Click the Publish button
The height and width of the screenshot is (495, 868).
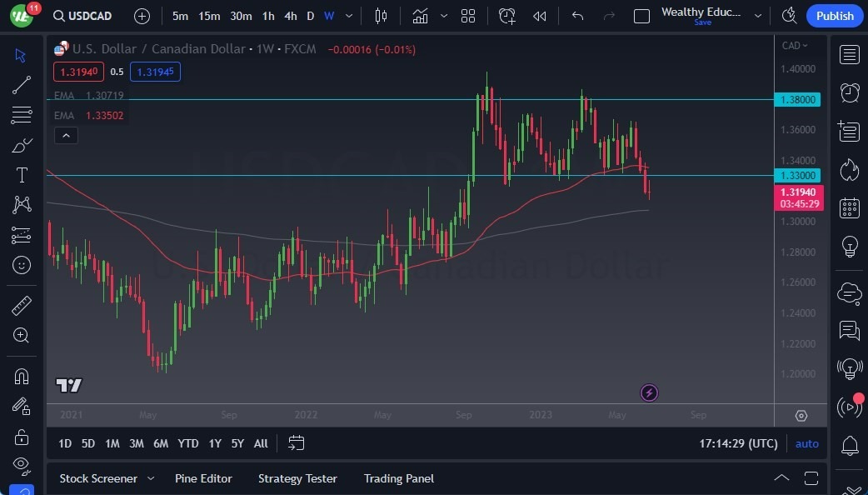click(834, 15)
